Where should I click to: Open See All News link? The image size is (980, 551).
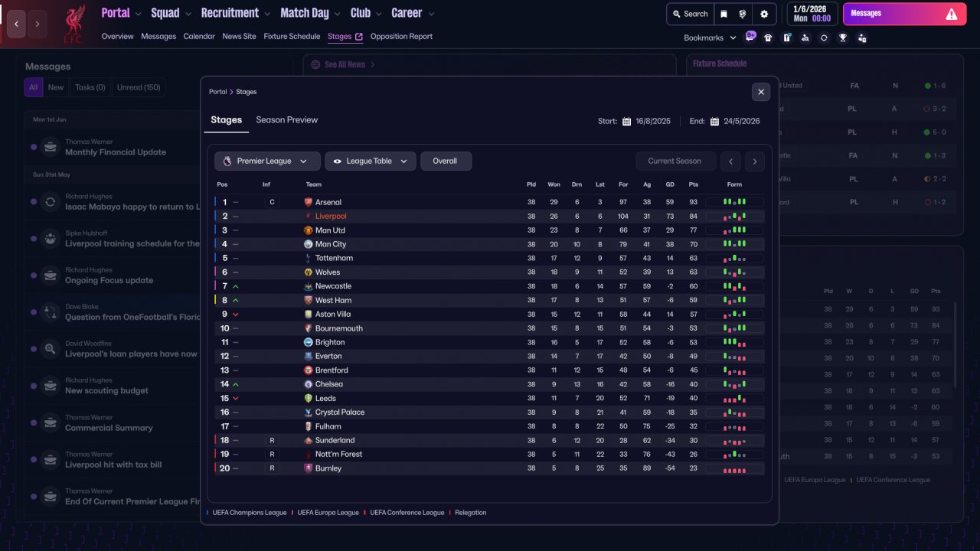click(x=345, y=65)
